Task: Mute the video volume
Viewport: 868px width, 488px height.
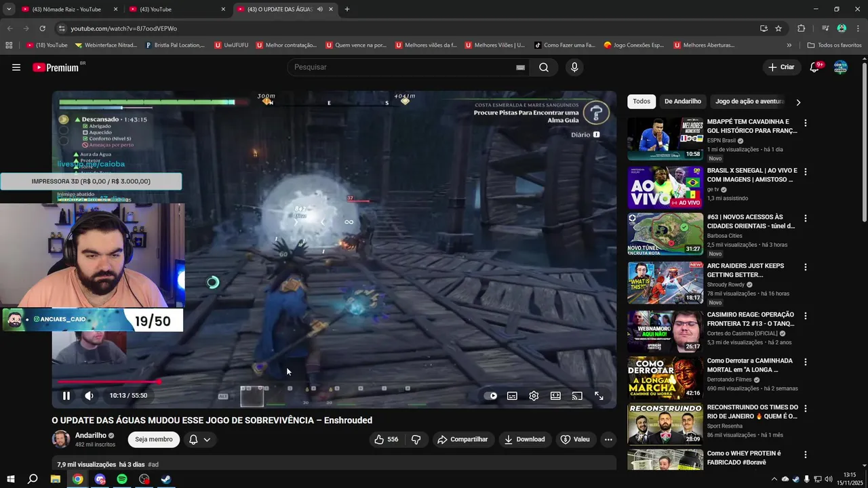Action: point(89,396)
